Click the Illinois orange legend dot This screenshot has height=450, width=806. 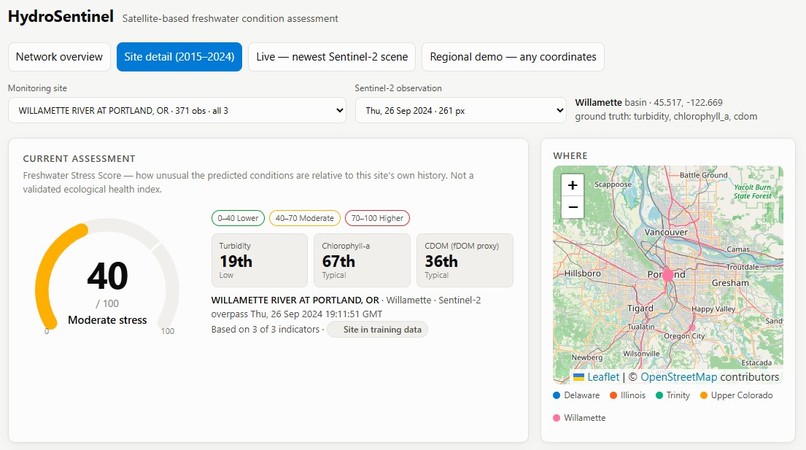[x=613, y=395]
